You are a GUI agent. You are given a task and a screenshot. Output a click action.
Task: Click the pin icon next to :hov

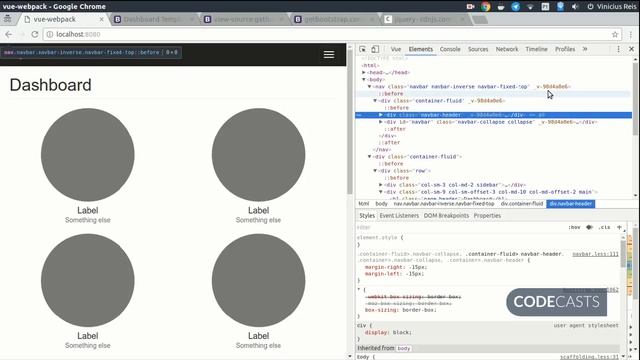589,227
